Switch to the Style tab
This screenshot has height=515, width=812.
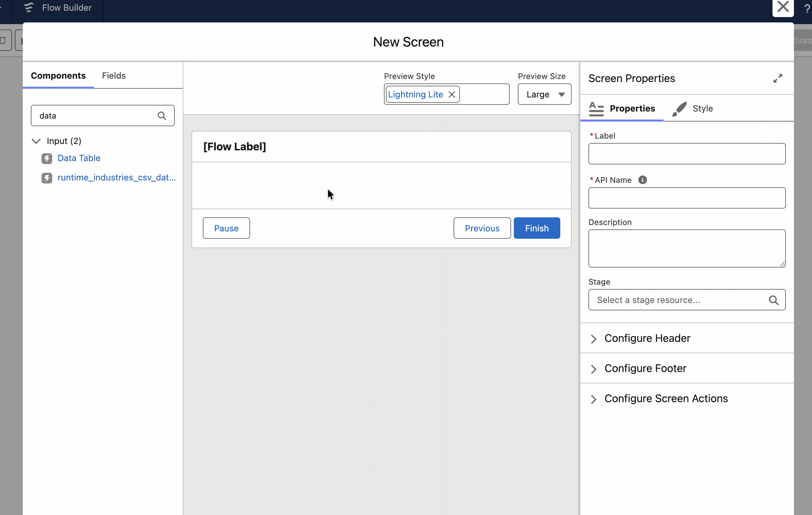click(702, 108)
